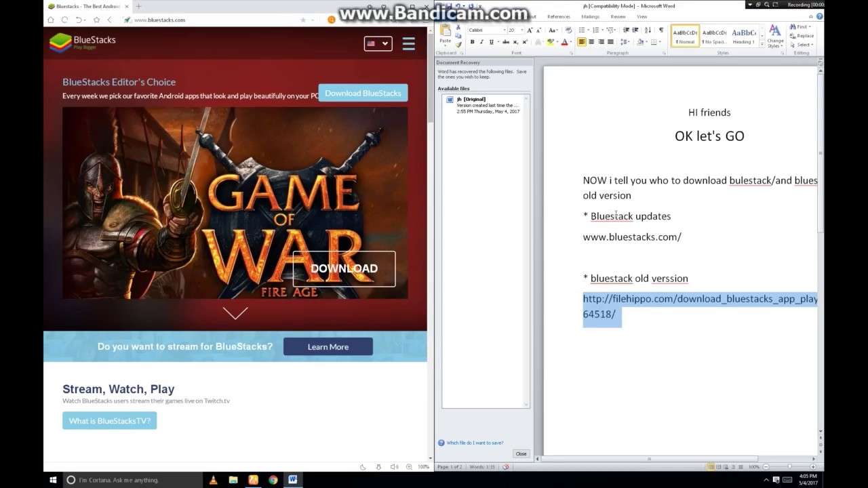
Task: Click 'Which file do I want to save?' link
Action: tap(474, 443)
